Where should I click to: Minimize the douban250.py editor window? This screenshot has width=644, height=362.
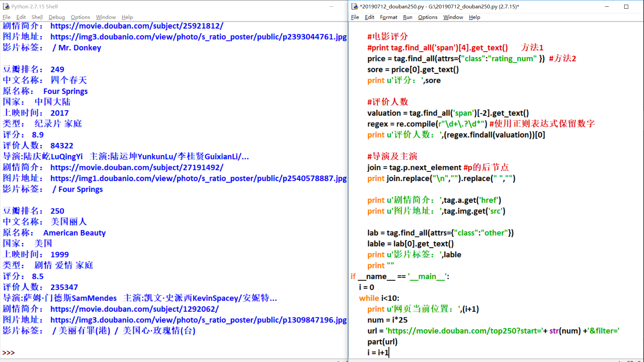tap(606, 6)
